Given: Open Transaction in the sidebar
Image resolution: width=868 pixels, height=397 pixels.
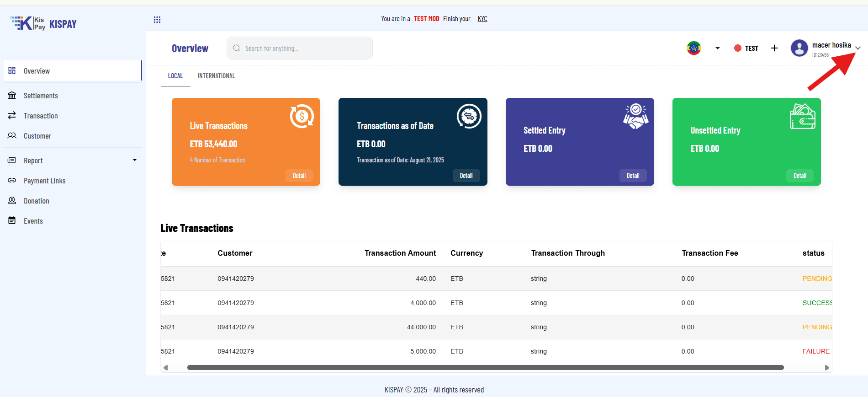Looking at the screenshot, I should 73,116.
